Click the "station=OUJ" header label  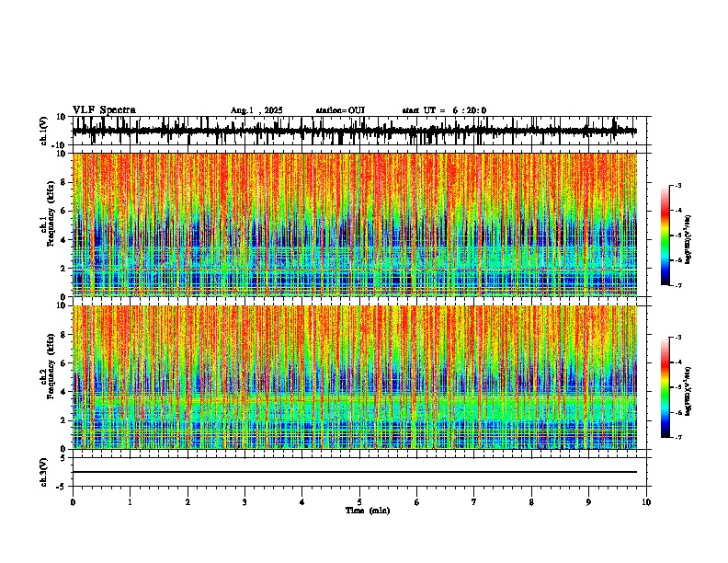coord(340,110)
